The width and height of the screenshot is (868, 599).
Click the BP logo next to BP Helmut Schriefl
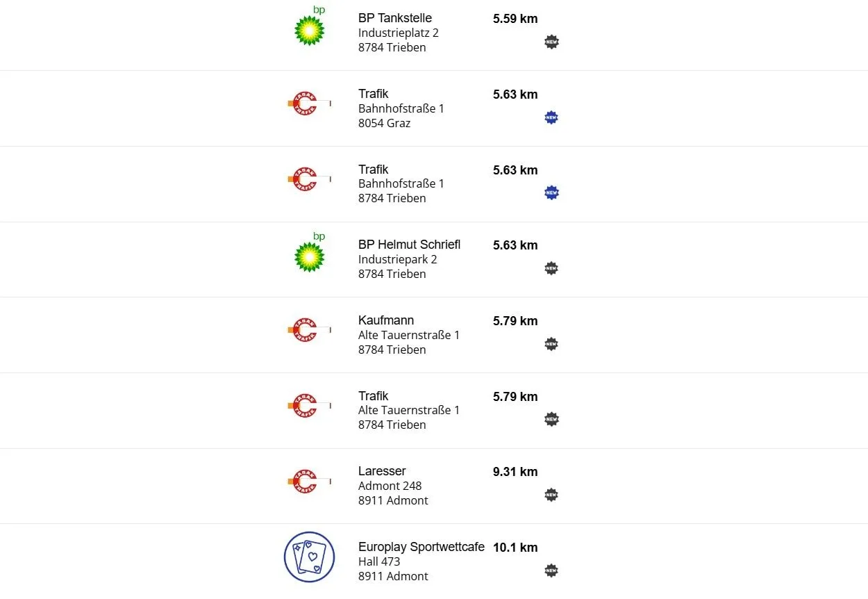pyautogui.click(x=309, y=256)
